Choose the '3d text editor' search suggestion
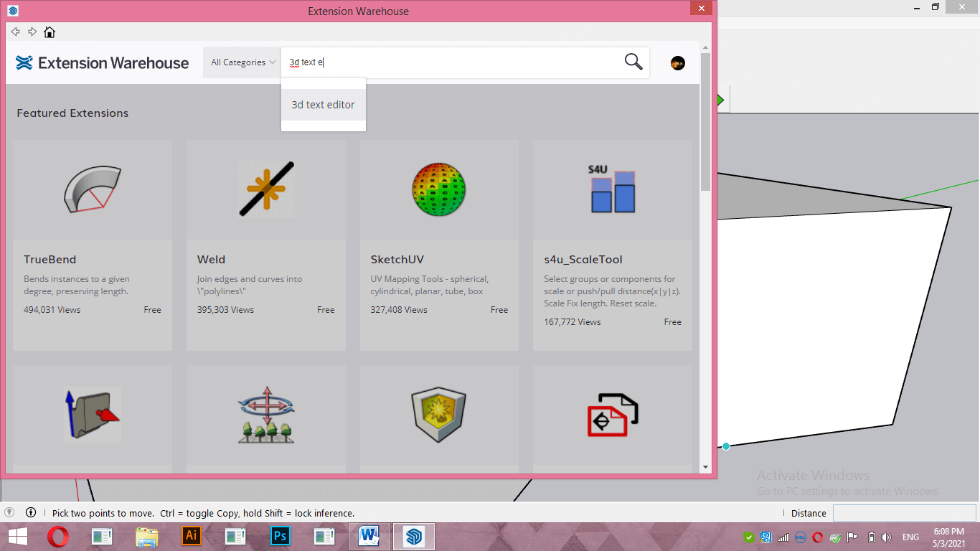 (324, 105)
